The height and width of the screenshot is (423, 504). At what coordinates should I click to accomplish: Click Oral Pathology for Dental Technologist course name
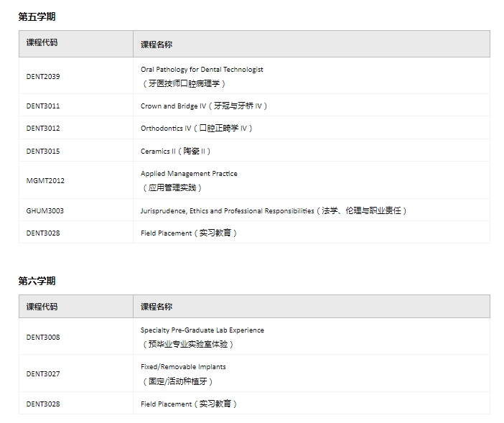(202, 70)
